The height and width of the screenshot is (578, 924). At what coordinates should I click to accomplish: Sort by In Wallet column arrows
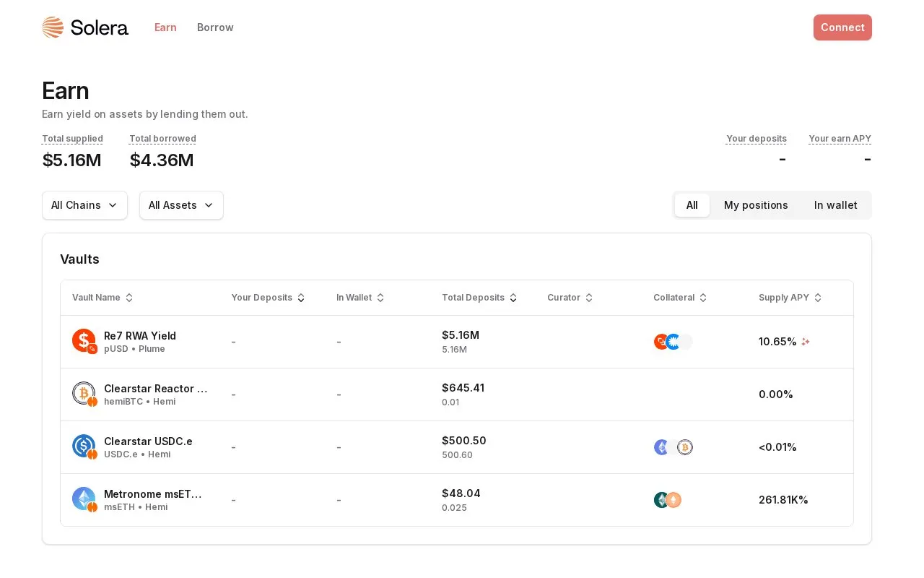tap(380, 298)
